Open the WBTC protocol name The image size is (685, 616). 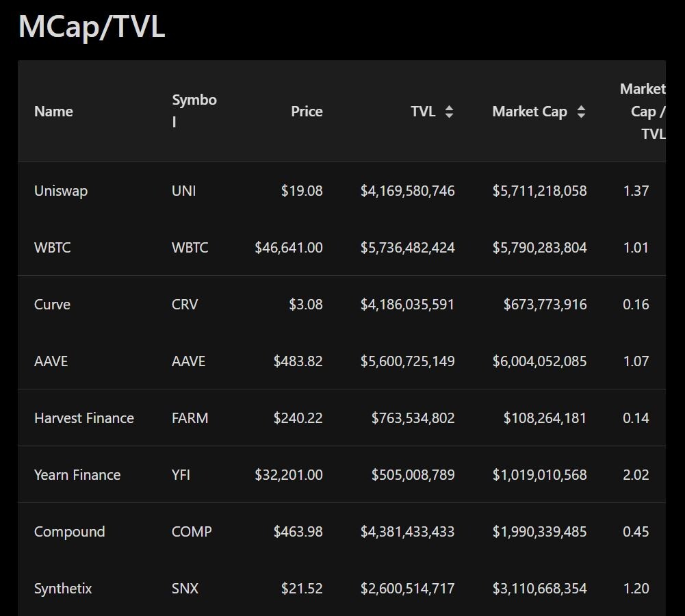(x=53, y=247)
